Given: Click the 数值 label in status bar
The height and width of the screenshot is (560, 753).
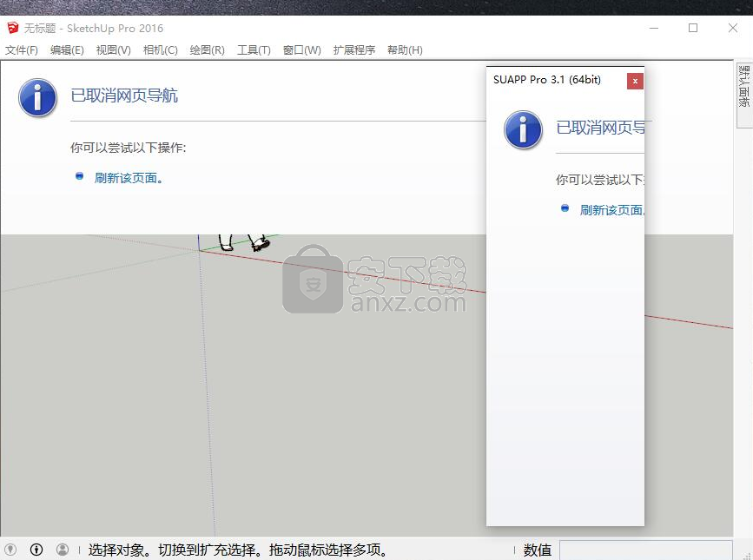Looking at the screenshot, I should (538, 550).
